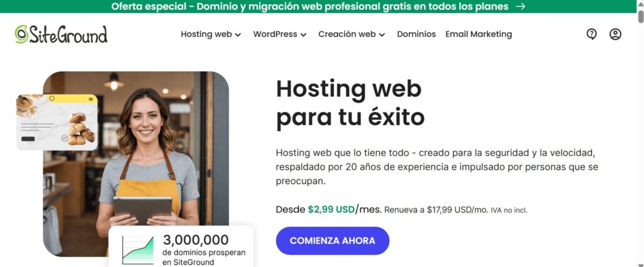Click the Hosting web para tu éxito heading
This screenshot has height=267, width=644.
pyautogui.click(x=350, y=102)
